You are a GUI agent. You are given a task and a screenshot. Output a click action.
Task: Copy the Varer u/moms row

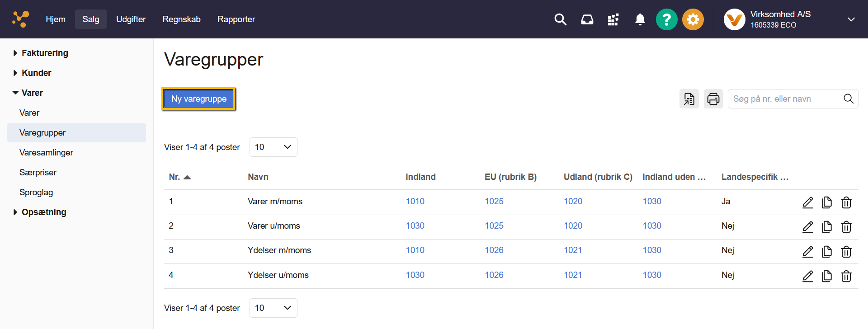click(x=827, y=227)
